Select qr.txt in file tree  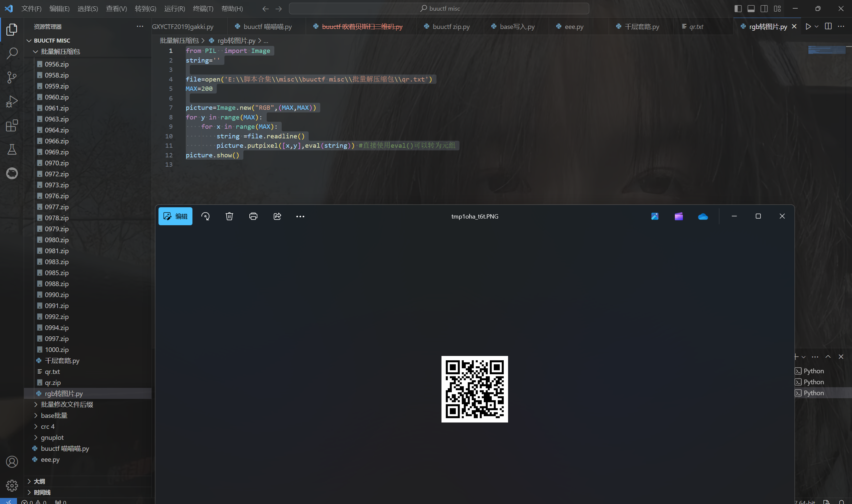tap(88, 372)
